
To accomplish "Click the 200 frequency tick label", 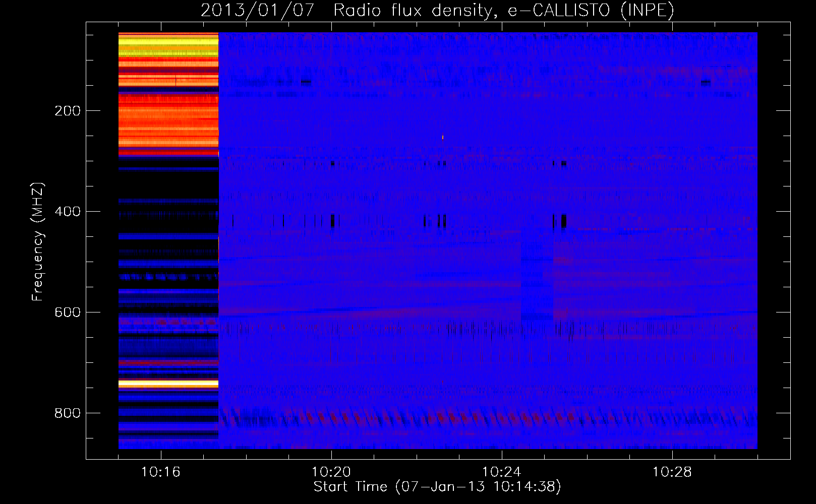I will [x=68, y=111].
